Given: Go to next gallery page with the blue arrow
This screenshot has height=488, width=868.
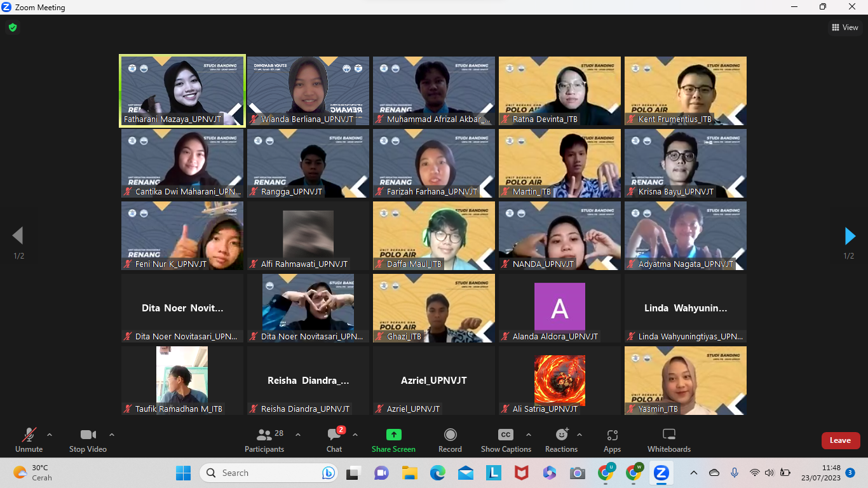Looking at the screenshot, I should tap(850, 236).
